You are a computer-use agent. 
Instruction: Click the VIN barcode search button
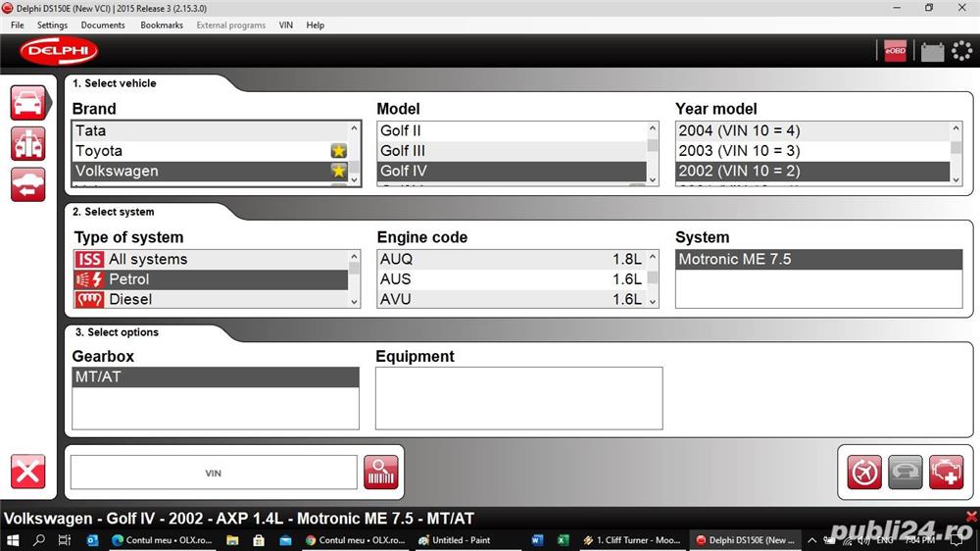381,473
